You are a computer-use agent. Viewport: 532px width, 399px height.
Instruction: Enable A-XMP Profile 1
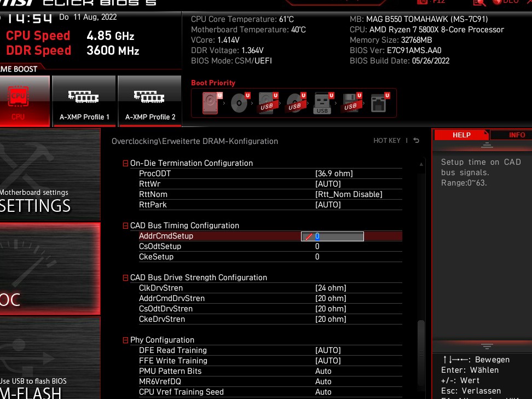pos(84,101)
